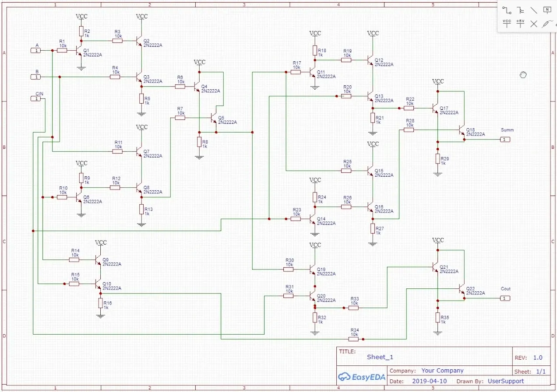The image size is (557, 392).
Task: Select the date 2019-04-10 text
Action: point(430,381)
